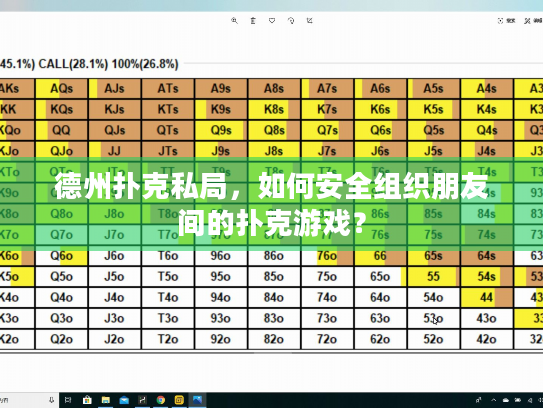
Task: Launch Google Chrome from the taskbar
Action: [161, 400]
